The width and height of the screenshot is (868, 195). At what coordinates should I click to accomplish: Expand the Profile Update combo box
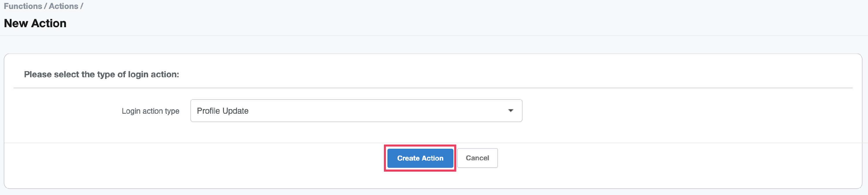356,111
